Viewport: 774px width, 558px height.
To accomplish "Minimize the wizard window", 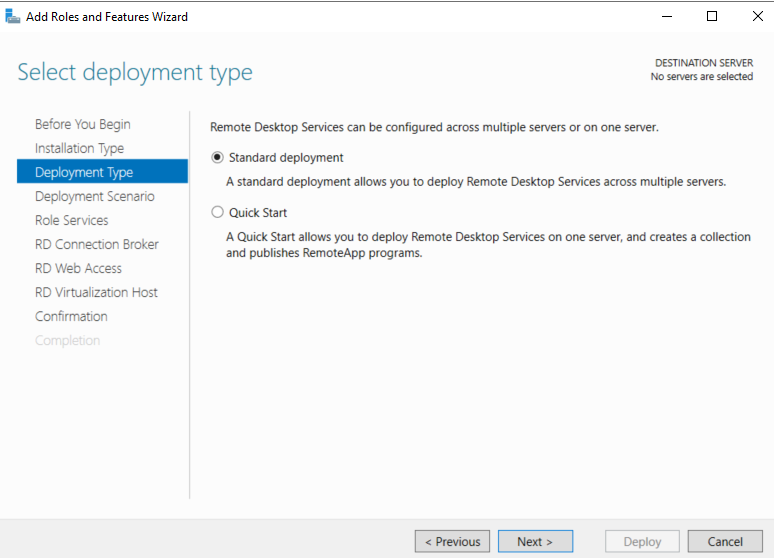I will click(667, 16).
